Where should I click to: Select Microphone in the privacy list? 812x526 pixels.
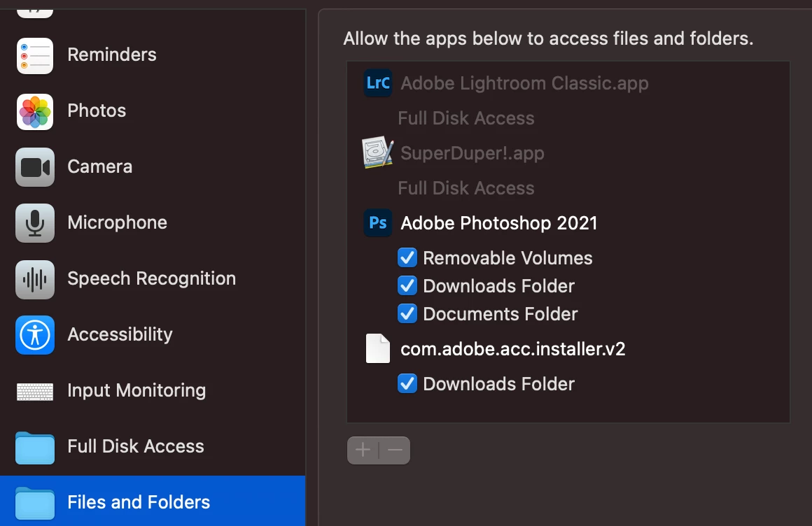tap(153, 222)
